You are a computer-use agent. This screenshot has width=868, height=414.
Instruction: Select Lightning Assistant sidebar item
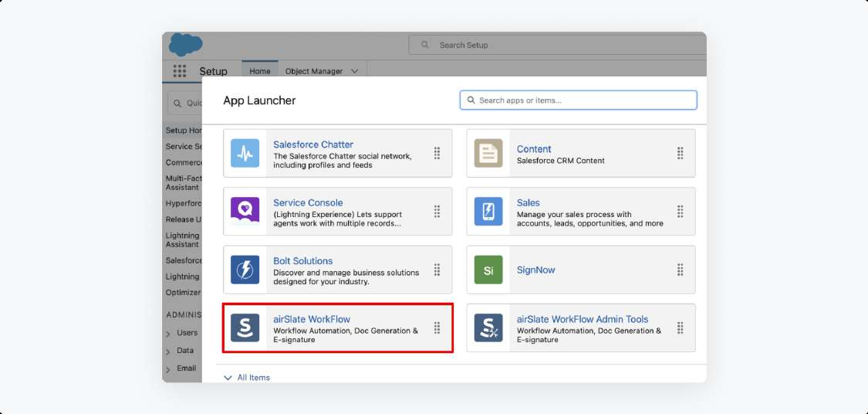click(x=183, y=240)
